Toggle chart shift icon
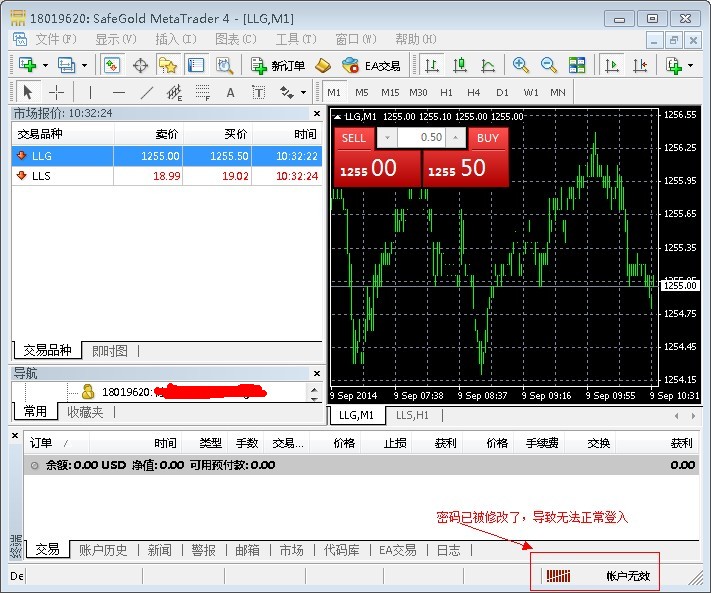The width and height of the screenshot is (711, 593). coord(640,65)
